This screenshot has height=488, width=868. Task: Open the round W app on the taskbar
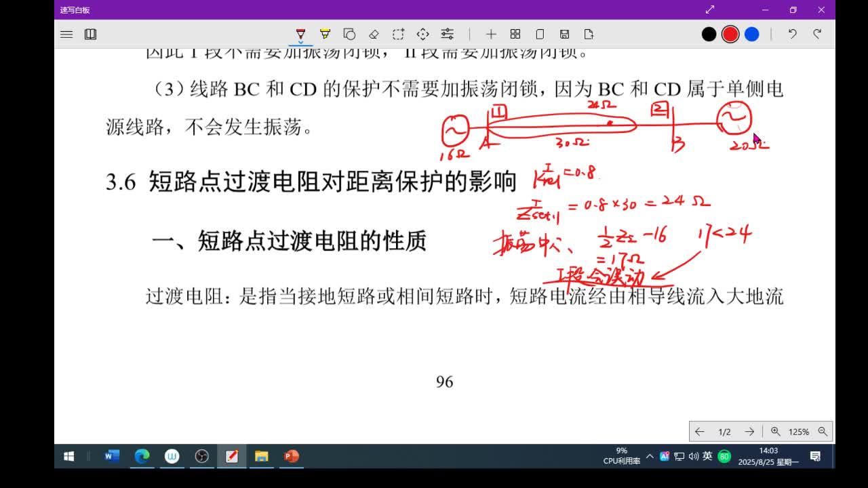[172, 456]
